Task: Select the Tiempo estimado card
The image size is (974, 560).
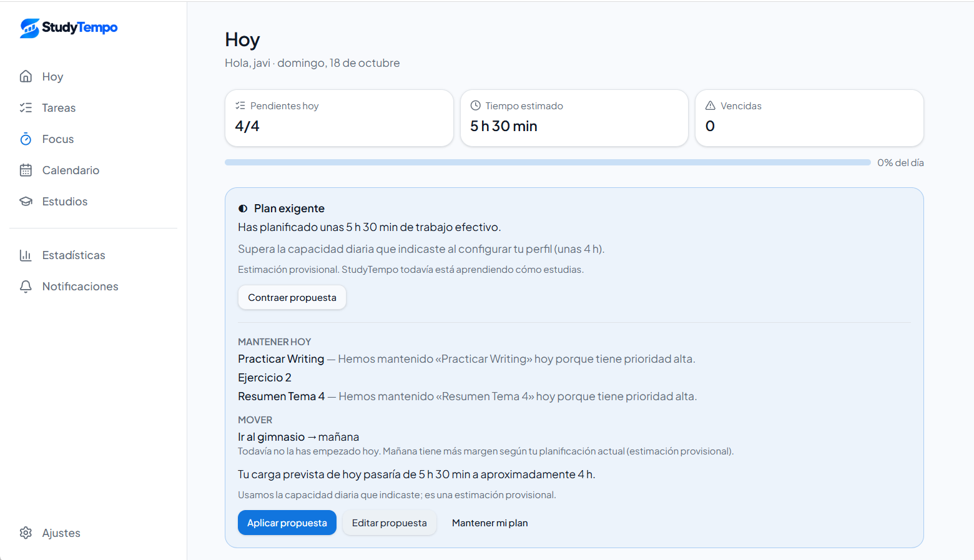Action: [574, 118]
